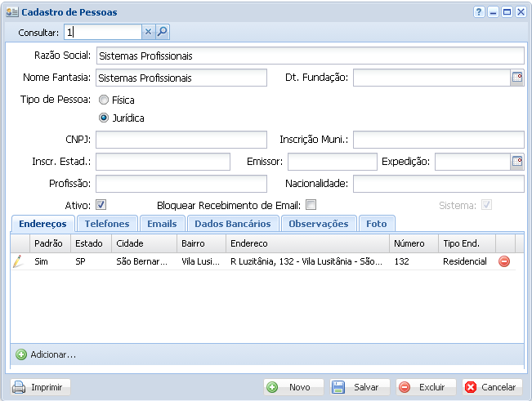This screenshot has width=532, height=401.
Task: Enable Bloquear Recebimento de Email checkbox
Action: (311, 205)
